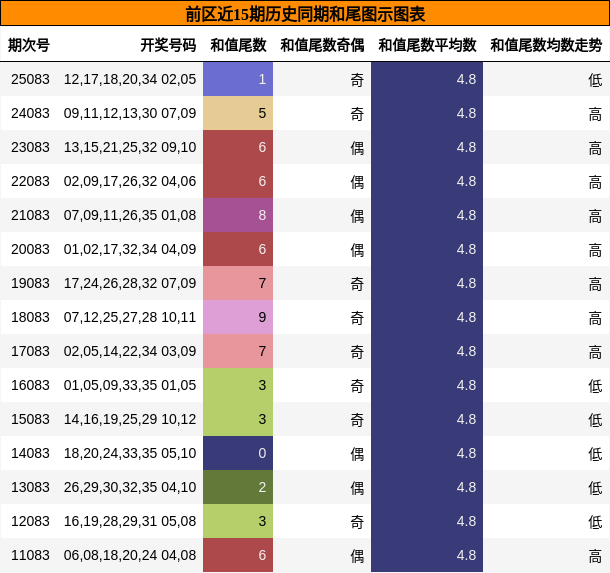Click numbers 02,05,14,22,34 03,09

(x=130, y=351)
